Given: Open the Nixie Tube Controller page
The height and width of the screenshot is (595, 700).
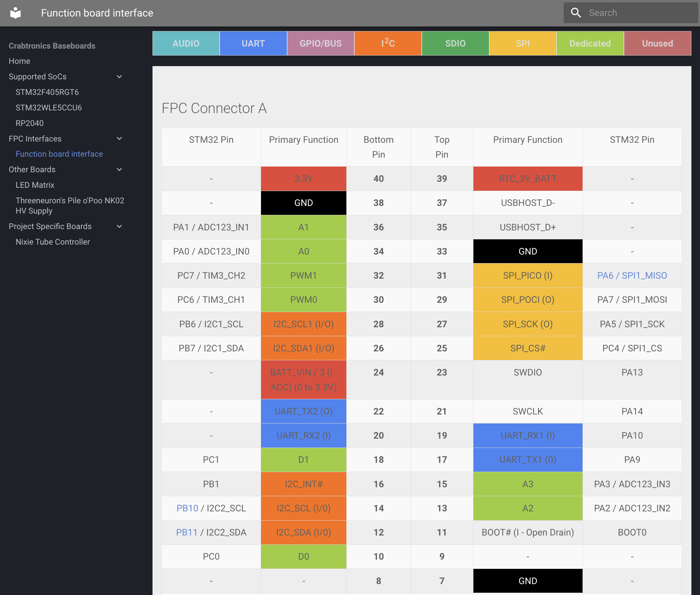Looking at the screenshot, I should [x=53, y=242].
